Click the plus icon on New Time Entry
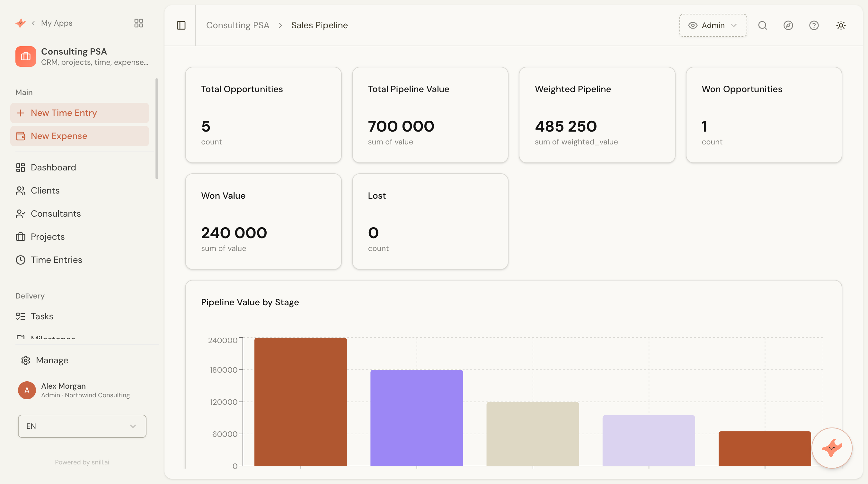 (21, 113)
